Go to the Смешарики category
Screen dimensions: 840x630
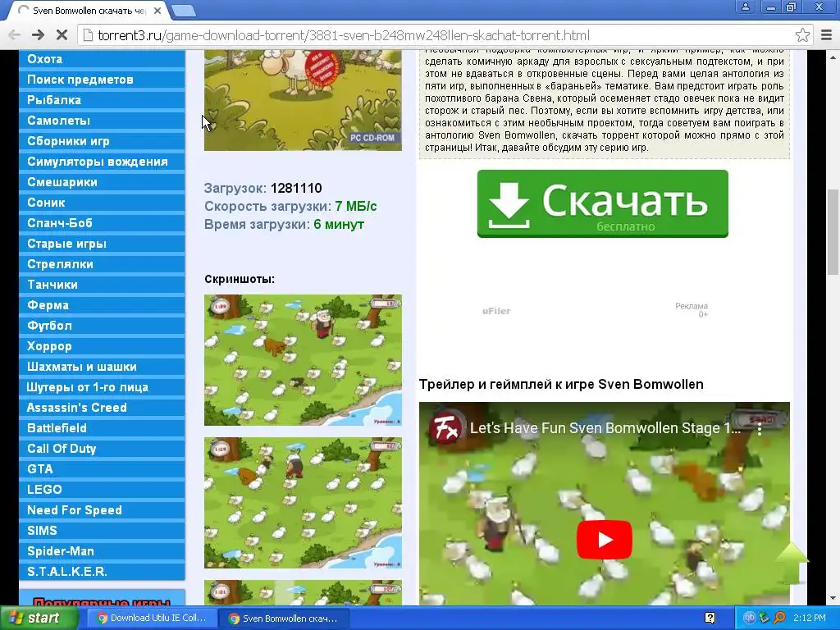pyautogui.click(x=102, y=181)
